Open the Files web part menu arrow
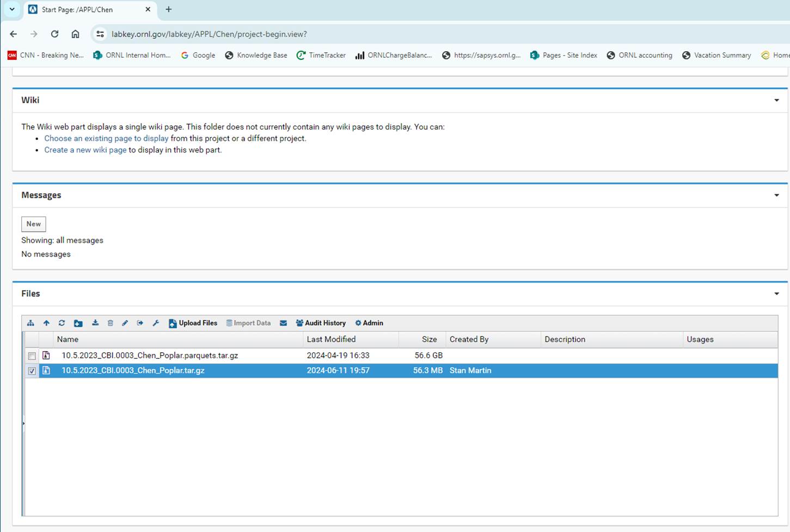The height and width of the screenshot is (532, 790). [x=776, y=294]
